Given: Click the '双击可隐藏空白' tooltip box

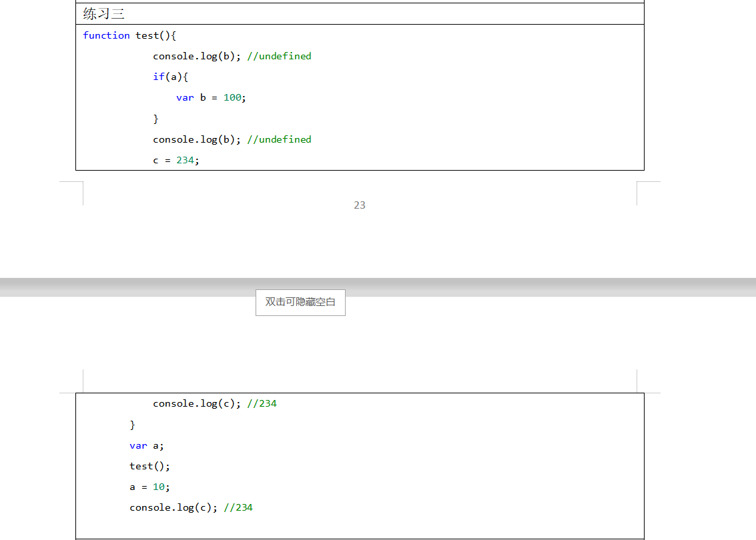Looking at the screenshot, I should pyautogui.click(x=300, y=303).
